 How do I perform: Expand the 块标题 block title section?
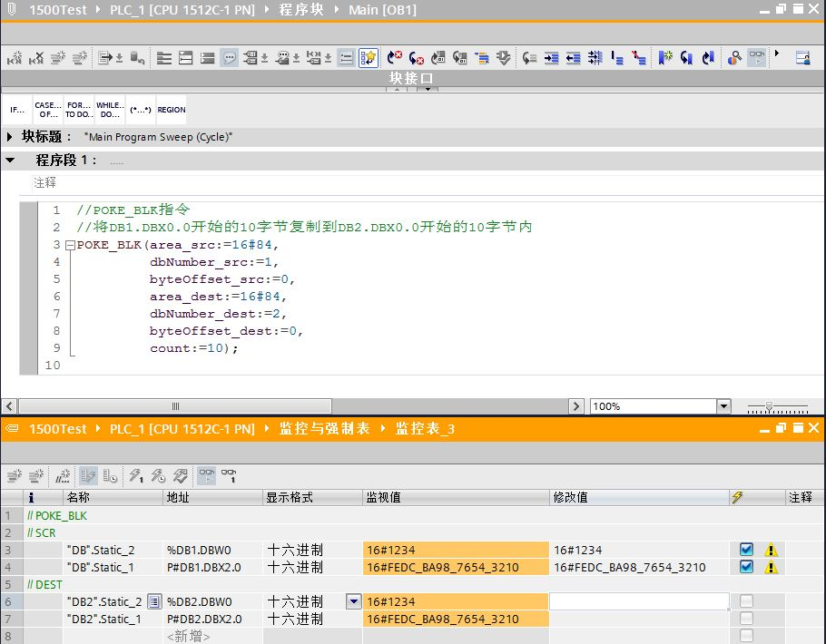click(9, 137)
